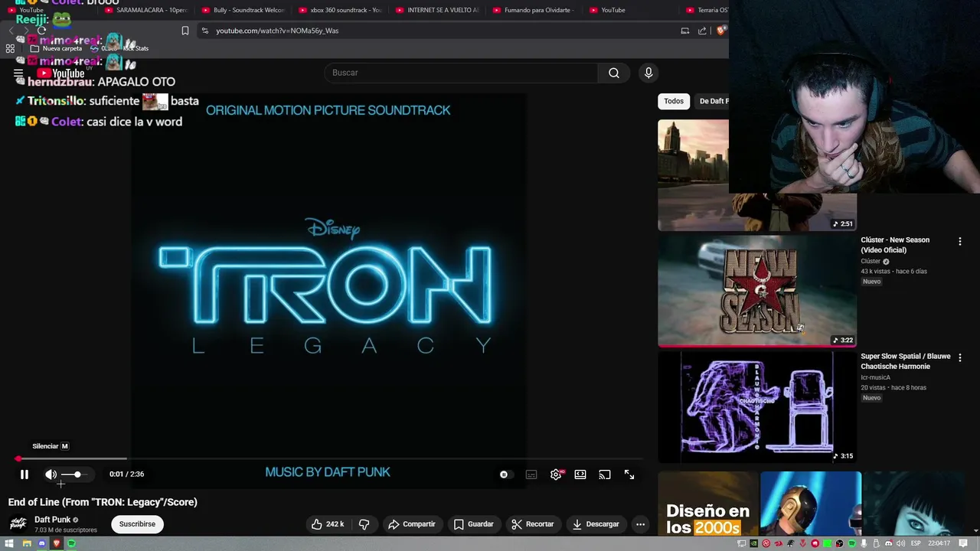The image size is (980, 551).
Task: Click the YouTube Buscar search field
Action: (462, 73)
